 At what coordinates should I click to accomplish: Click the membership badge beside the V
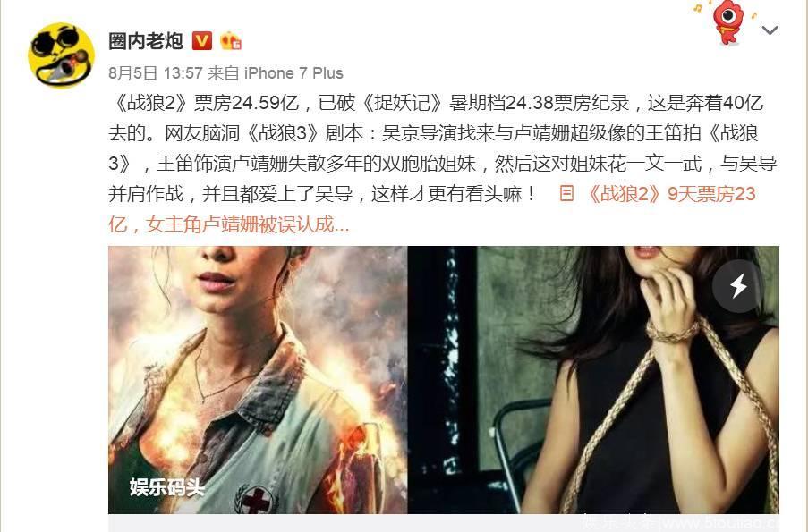click(x=231, y=41)
